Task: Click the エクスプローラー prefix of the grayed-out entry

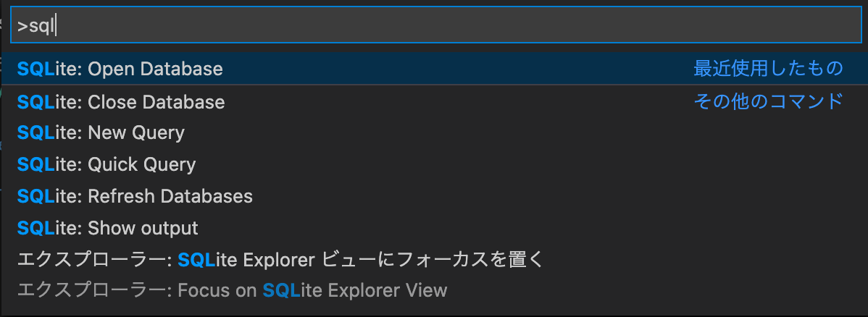Action: point(92,290)
